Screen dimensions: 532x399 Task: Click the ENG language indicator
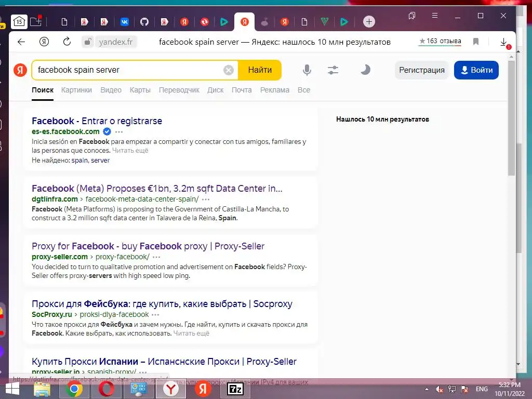point(482,389)
